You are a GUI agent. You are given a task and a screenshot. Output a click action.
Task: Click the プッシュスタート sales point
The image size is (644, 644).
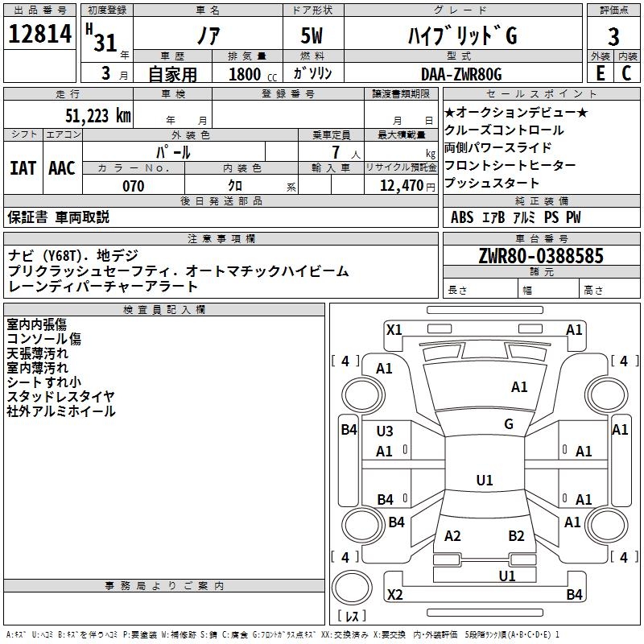point(492,183)
